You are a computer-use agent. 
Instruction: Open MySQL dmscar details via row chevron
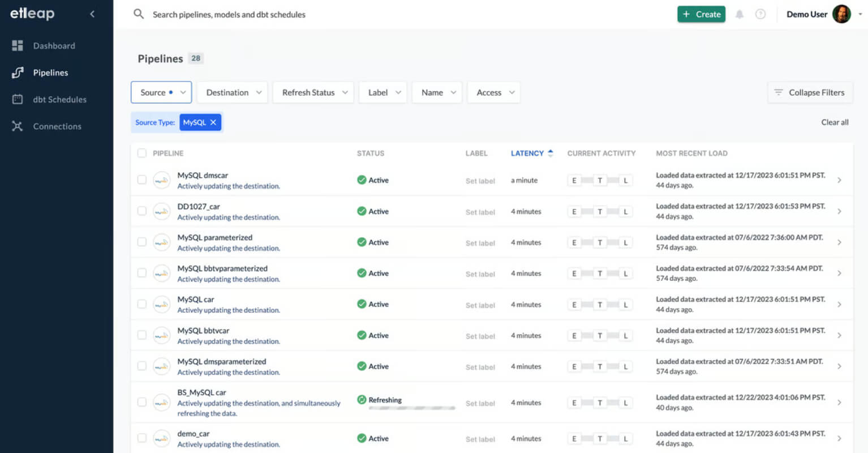click(x=839, y=180)
